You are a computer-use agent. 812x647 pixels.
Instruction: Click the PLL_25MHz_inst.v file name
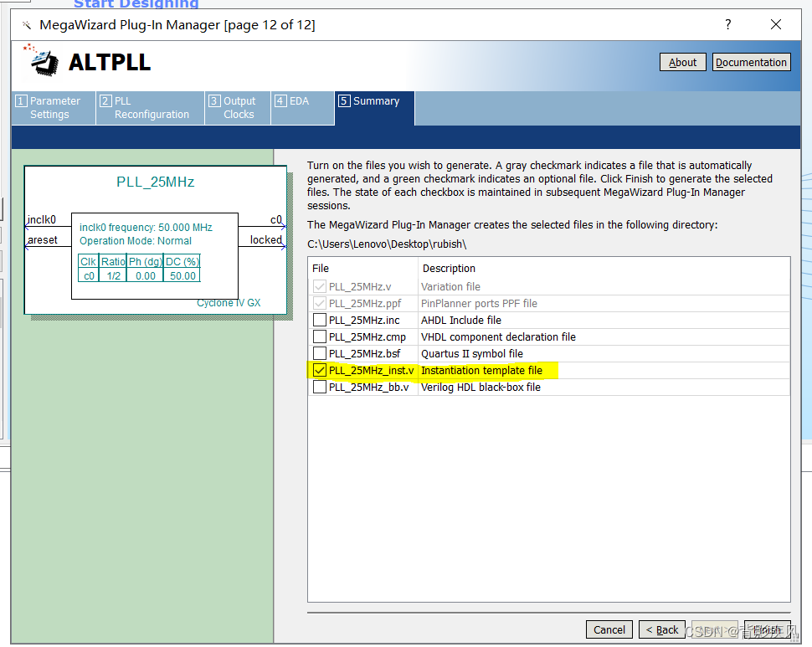tap(372, 371)
